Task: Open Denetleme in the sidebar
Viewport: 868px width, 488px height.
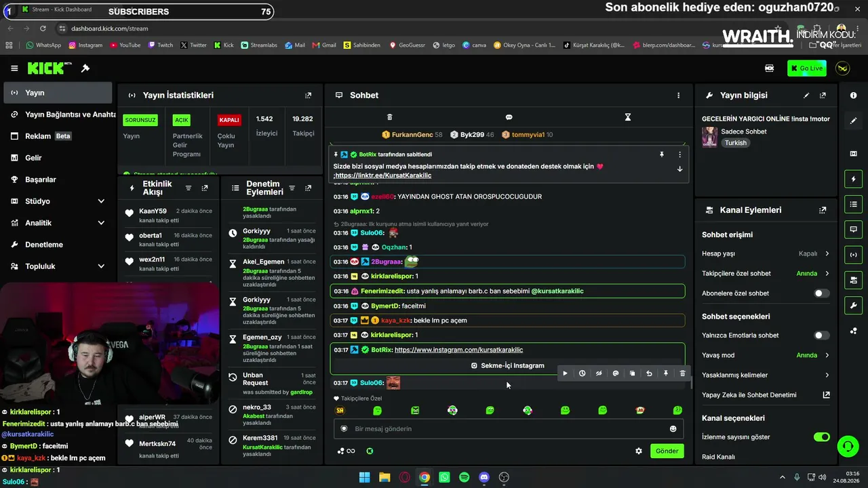Action: point(58,245)
